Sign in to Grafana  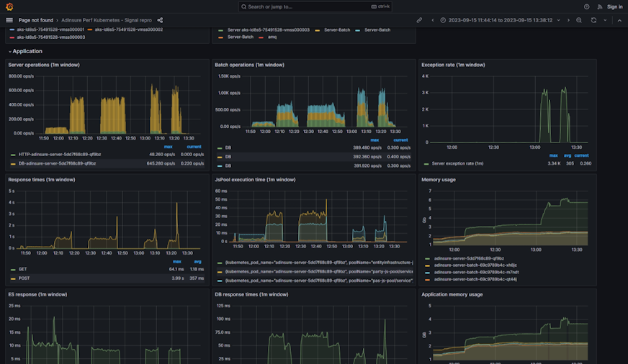click(x=614, y=6)
